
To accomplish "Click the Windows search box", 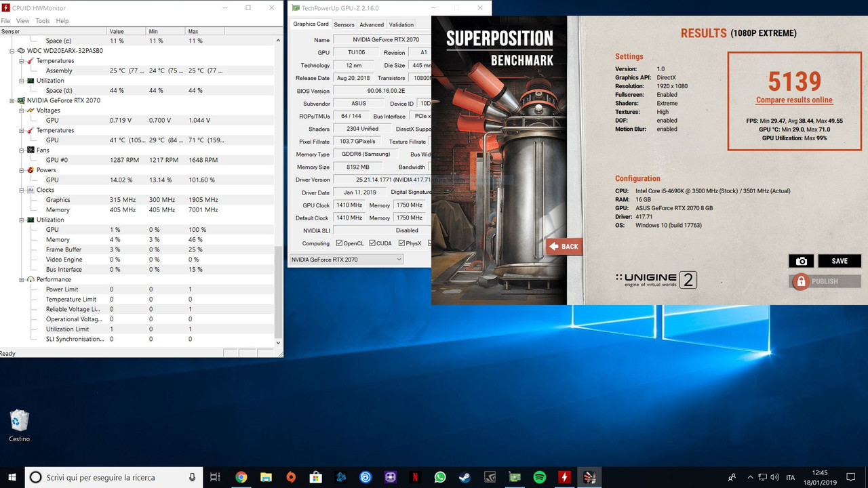I will 114,477.
